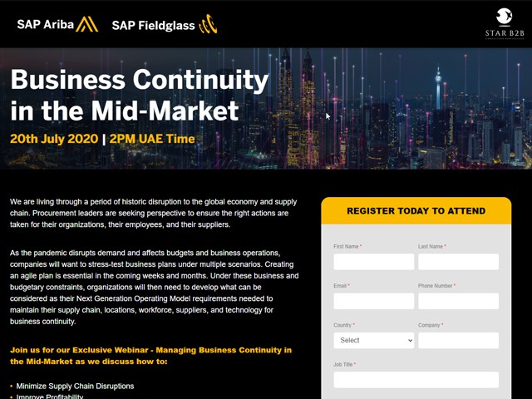532x399 pixels.
Task: Click the Business Continuity in the Mid-Market headline
Action: coord(140,95)
